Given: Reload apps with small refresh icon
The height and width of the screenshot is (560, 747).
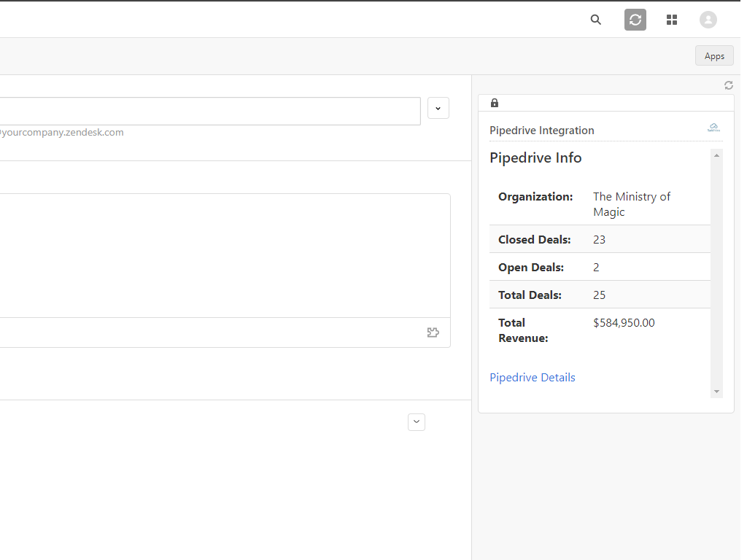Looking at the screenshot, I should pos(728,85).
